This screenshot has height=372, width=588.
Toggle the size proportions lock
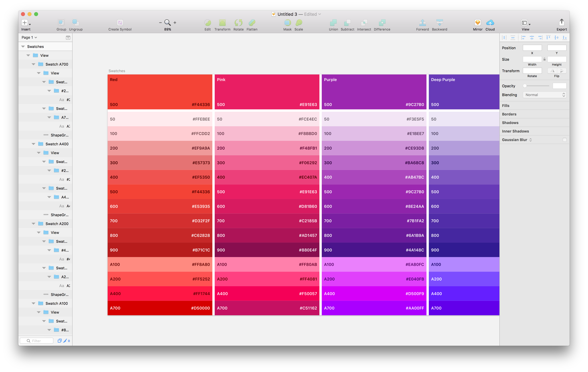[x=544, y=59]
